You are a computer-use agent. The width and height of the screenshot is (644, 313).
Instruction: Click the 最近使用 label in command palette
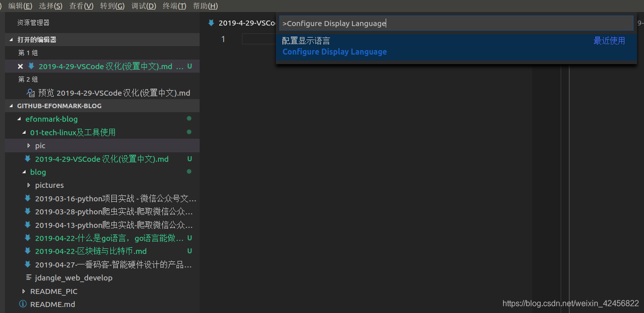click(609, 41)
